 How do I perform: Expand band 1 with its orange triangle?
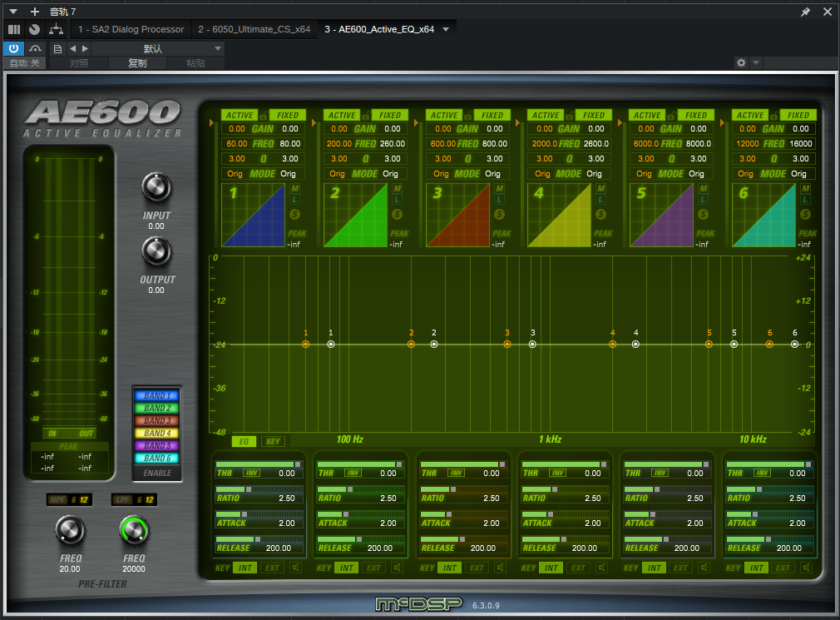pos(211,122)
